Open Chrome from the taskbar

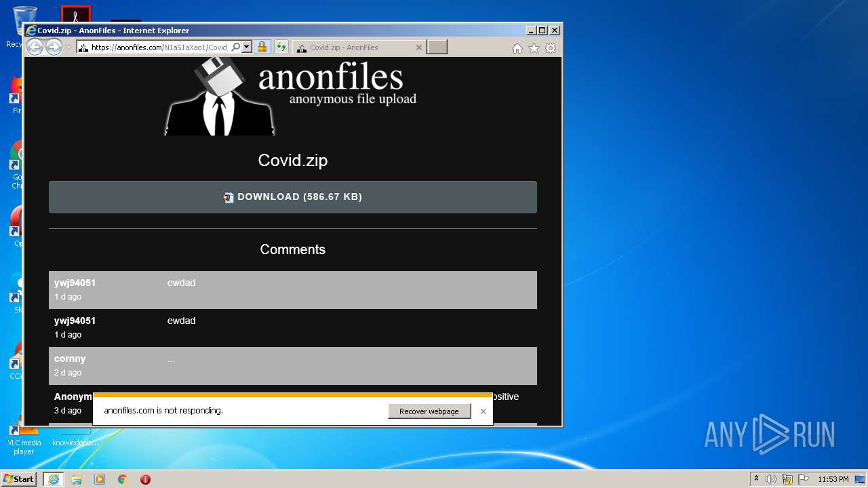[123, 479]
